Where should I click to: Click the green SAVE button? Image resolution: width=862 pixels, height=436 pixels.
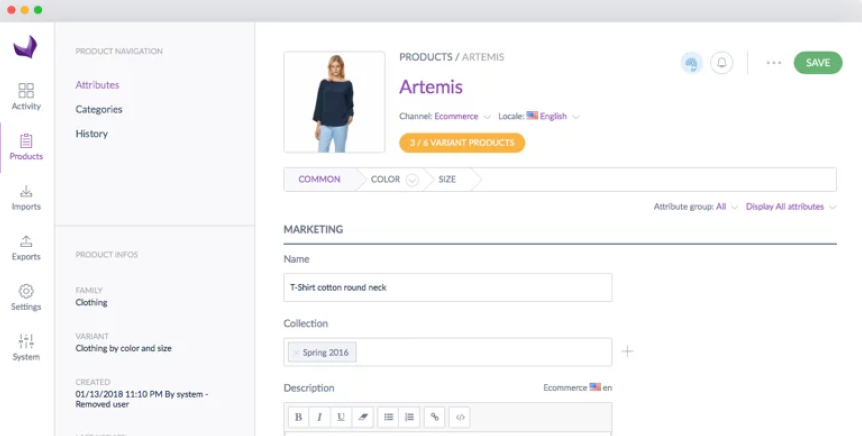pyautogui.click(x=817, y=63)
